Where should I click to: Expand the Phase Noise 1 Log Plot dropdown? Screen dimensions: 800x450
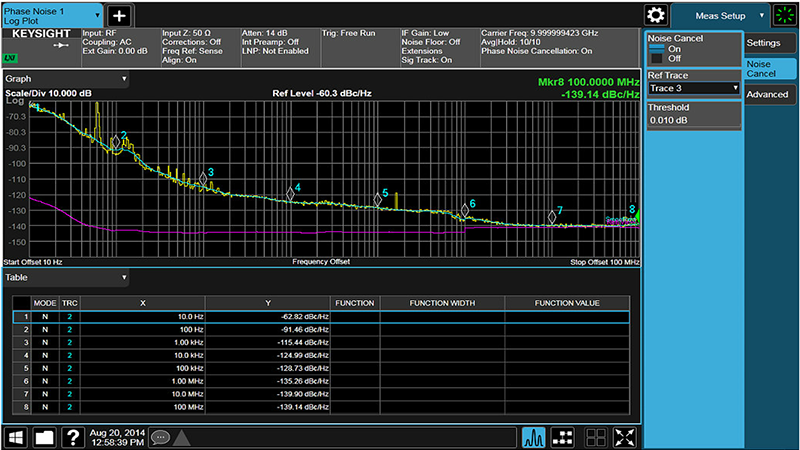tap(52, 15)
